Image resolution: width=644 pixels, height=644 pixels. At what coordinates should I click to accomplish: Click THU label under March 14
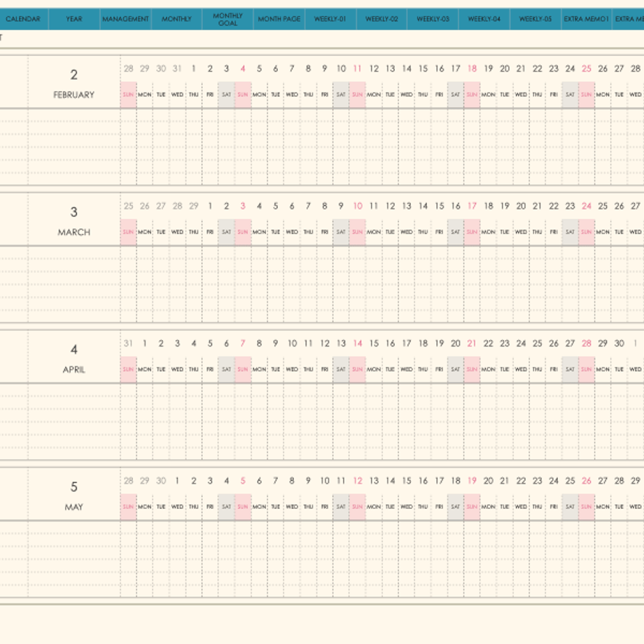click(x=423, y=232)
